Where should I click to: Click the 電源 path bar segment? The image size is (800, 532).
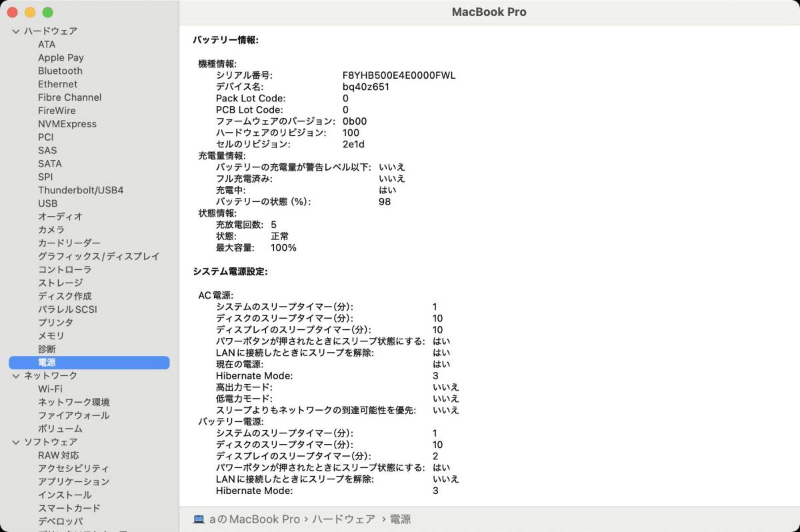[x=400, y=519]
